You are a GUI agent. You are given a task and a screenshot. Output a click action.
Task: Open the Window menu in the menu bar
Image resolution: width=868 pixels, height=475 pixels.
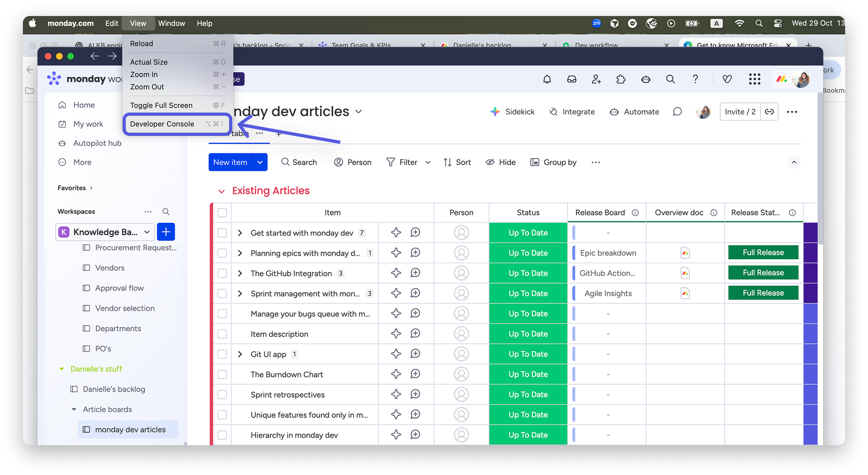pyautogui.click(x=171, y=23)
